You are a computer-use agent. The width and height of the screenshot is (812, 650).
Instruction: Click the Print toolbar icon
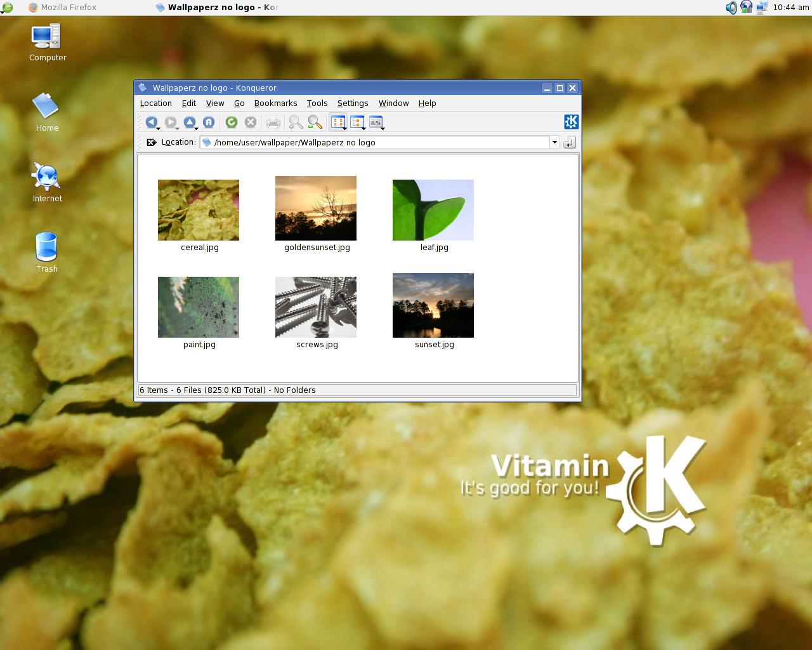click(x=273, y=122)
